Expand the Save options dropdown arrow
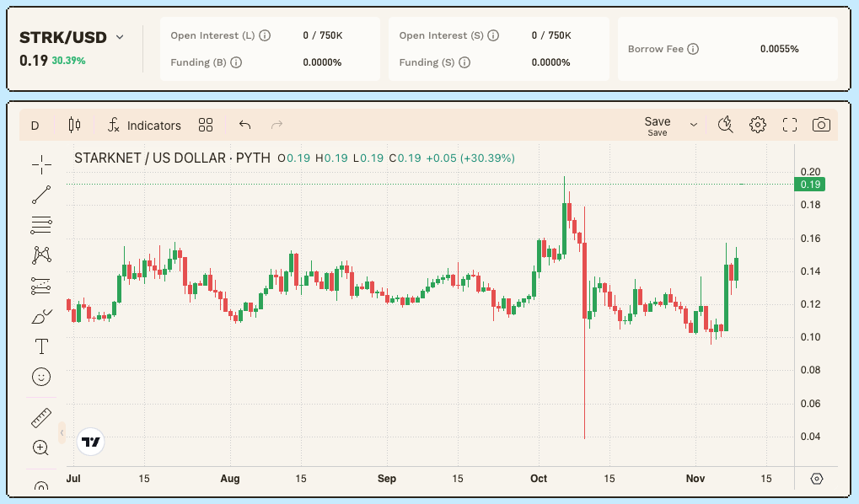This screenshot has height=504, width=859. (694, 125)
